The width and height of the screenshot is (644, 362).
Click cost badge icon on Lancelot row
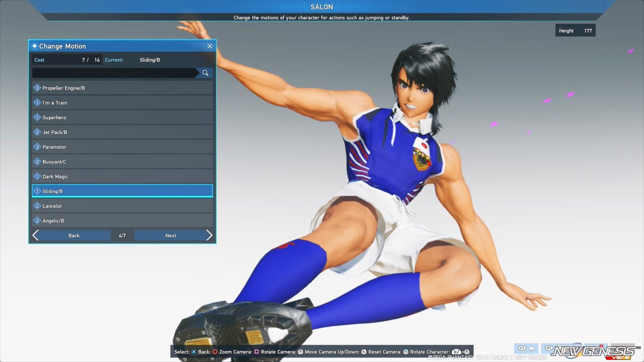(37, 206)
